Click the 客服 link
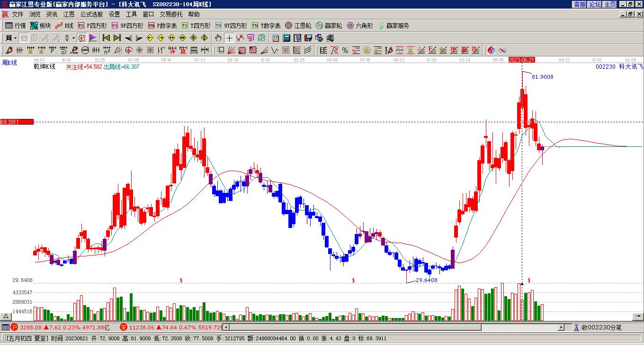The image size is (644, 345). pos(580,4)
